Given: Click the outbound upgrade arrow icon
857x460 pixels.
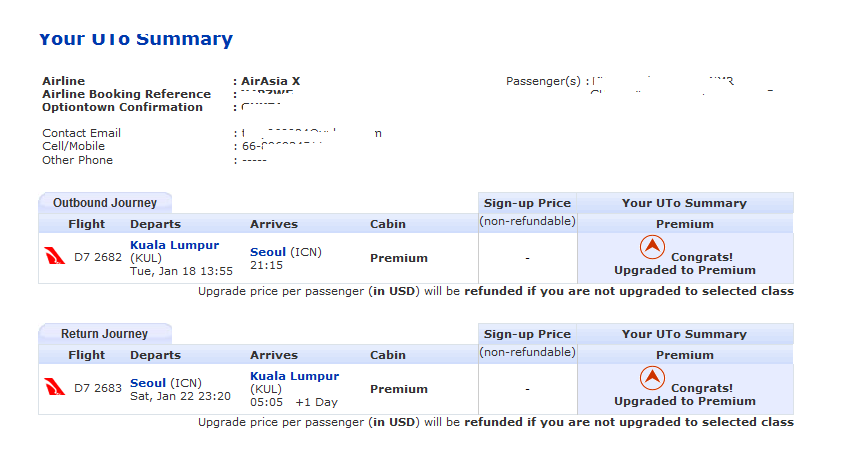Looking at the screenshot, I should [x=652, y=247].
